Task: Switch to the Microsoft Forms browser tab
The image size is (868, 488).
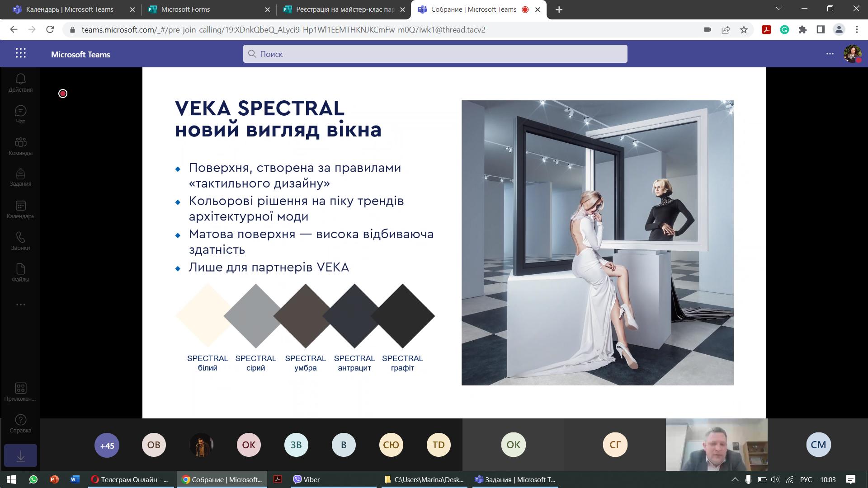Action: [208, 9]
